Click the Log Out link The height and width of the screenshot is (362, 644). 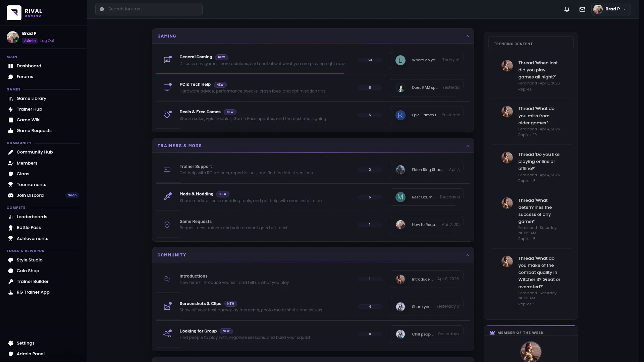pos(47,41)
